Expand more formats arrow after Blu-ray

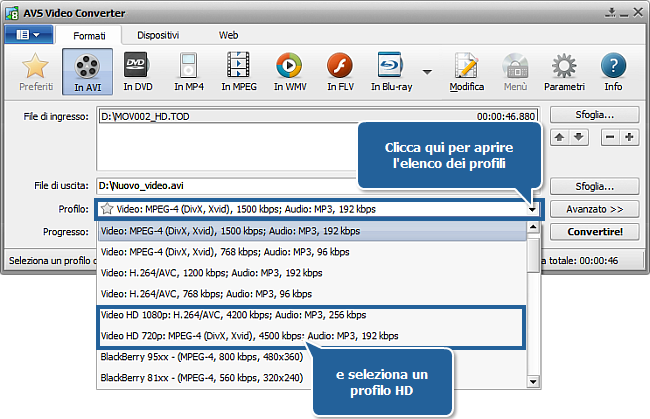pos(427,72)
